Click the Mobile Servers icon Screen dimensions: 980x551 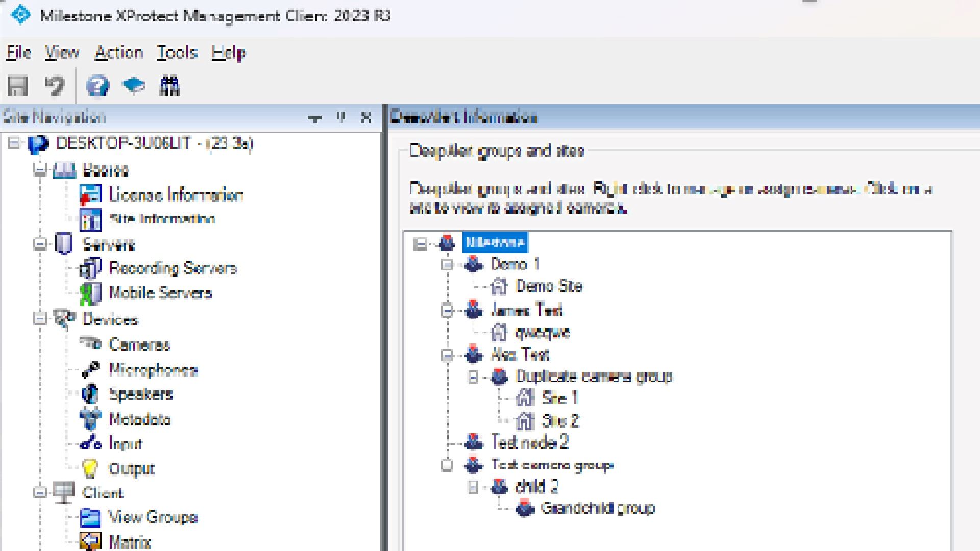point(91,293)
